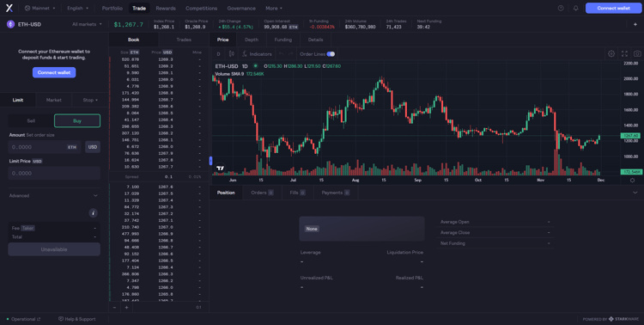The image size is (644, 325).
Task: Collapse the position panel with chevron
Action: pos(635,193)
